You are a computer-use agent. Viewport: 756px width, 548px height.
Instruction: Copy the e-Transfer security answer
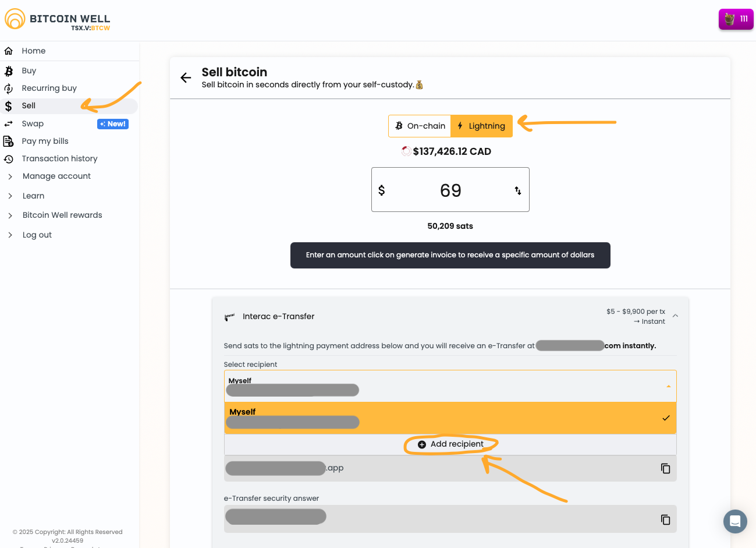pos(665,519)
